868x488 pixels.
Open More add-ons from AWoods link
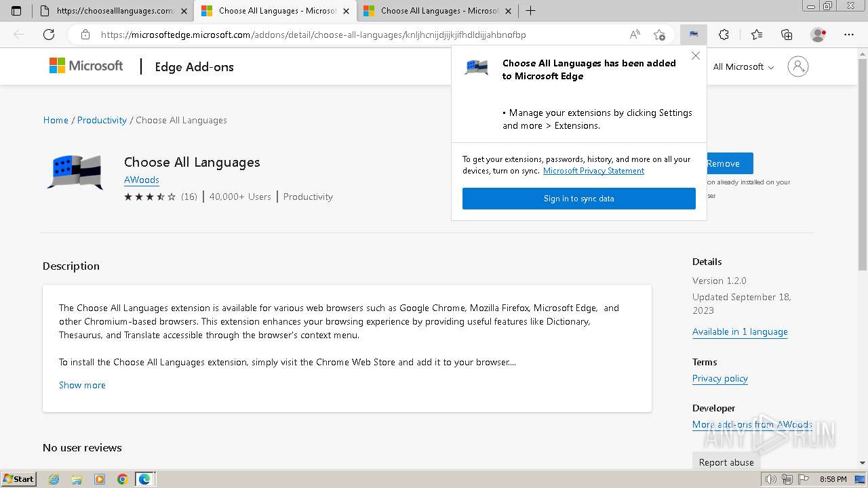[752, 424]
